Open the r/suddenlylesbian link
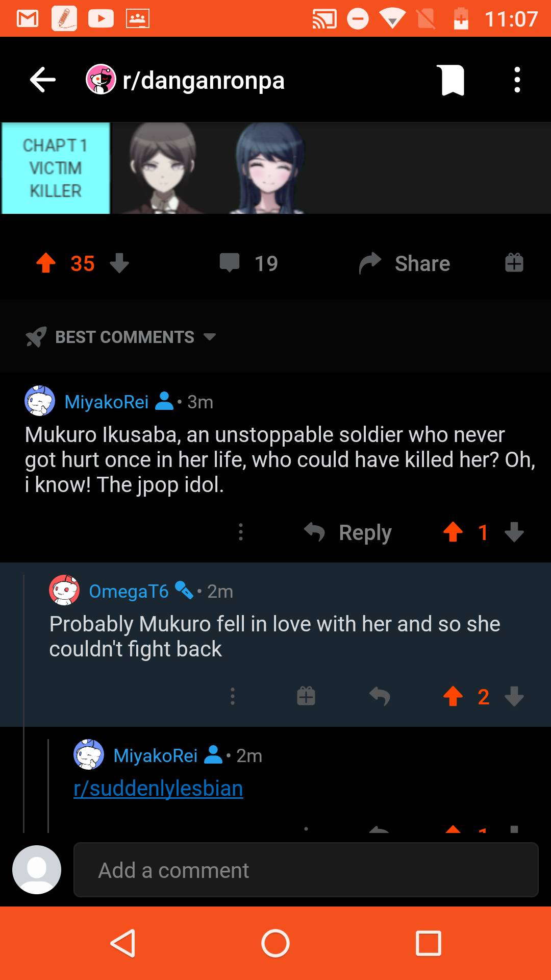 (158, 789)
